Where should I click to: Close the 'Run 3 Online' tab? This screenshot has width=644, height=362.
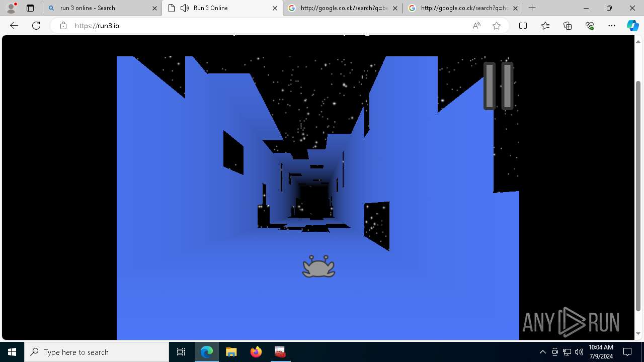(275, 8)
